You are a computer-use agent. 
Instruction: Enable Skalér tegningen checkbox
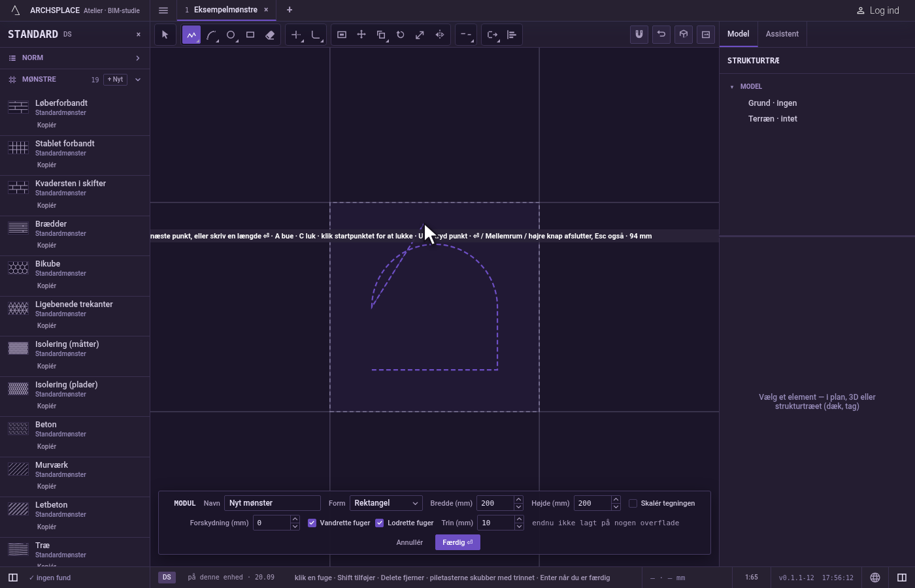point(633,503)
